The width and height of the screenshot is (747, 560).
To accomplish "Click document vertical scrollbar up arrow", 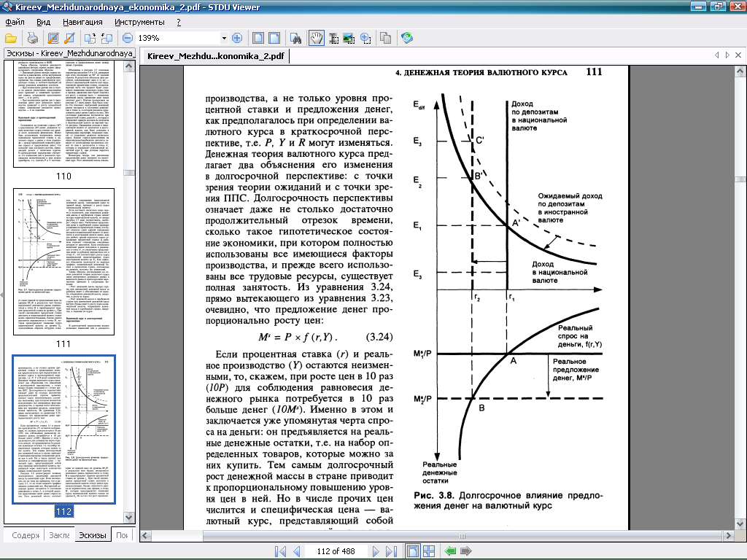I will 740,71.
